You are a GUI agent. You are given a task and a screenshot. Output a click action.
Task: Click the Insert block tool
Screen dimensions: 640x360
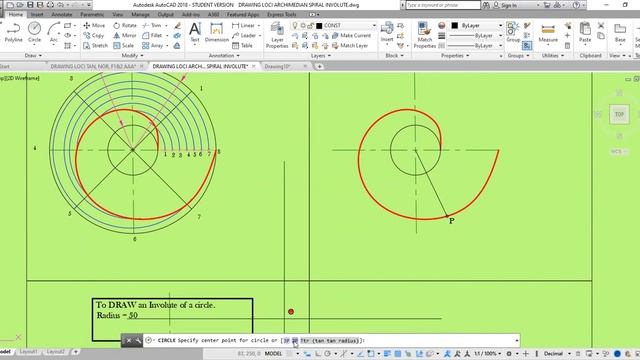[x=387, y=32]
